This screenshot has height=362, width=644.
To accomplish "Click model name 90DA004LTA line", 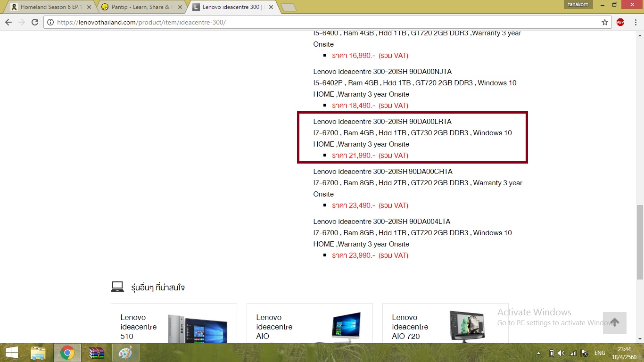I will point(382,222).
